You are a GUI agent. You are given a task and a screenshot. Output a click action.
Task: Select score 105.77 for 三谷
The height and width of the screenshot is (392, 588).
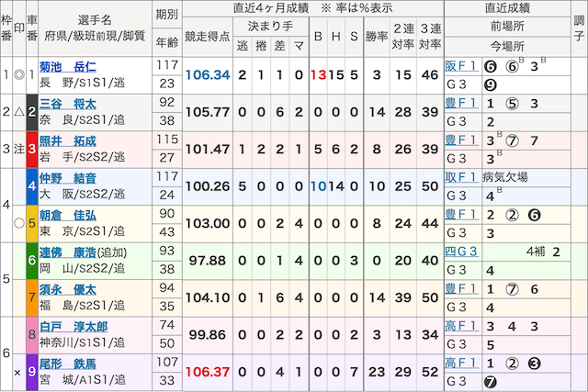click(208, 112)
